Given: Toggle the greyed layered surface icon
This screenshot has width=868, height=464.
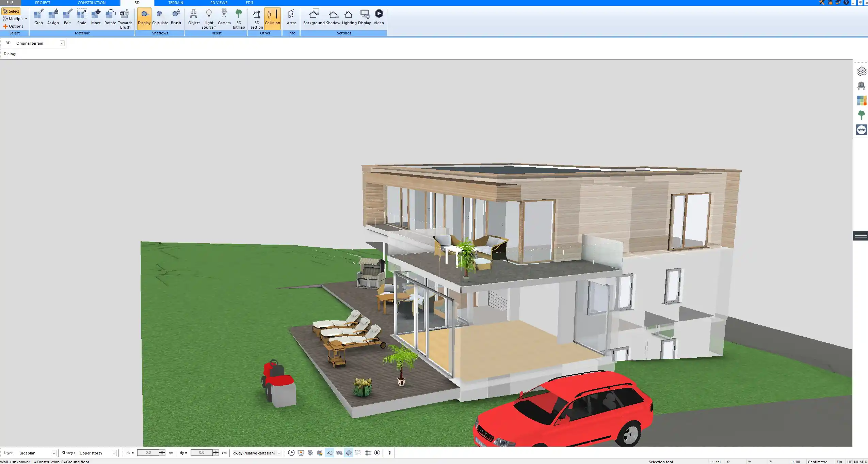Looking at the screenshot, I should coord(358,453).
